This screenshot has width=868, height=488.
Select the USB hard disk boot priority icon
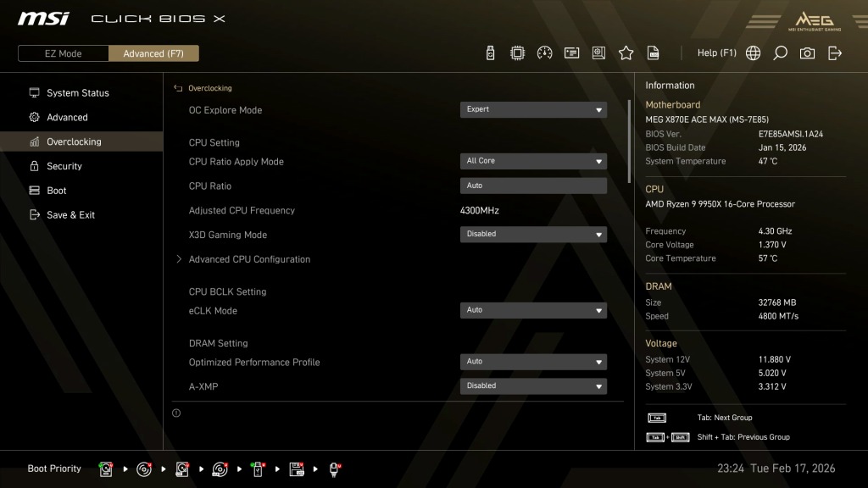point(182,469)
